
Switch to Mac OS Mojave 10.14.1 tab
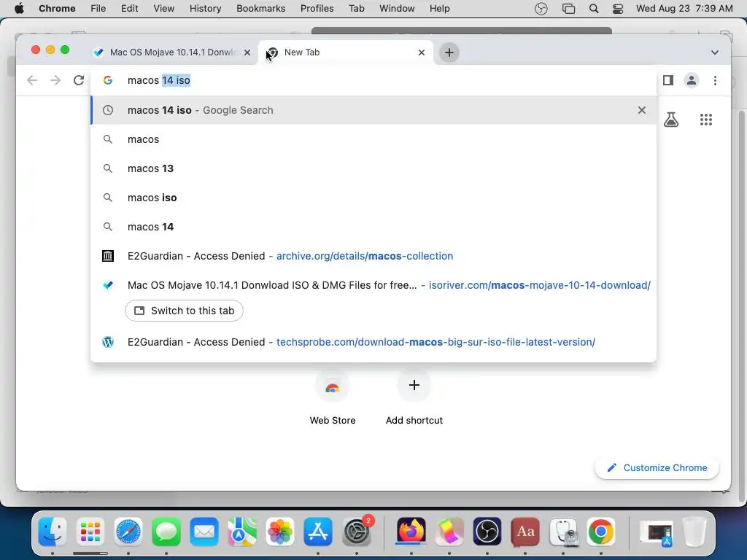pyautogui.click(x=171, y=52)
